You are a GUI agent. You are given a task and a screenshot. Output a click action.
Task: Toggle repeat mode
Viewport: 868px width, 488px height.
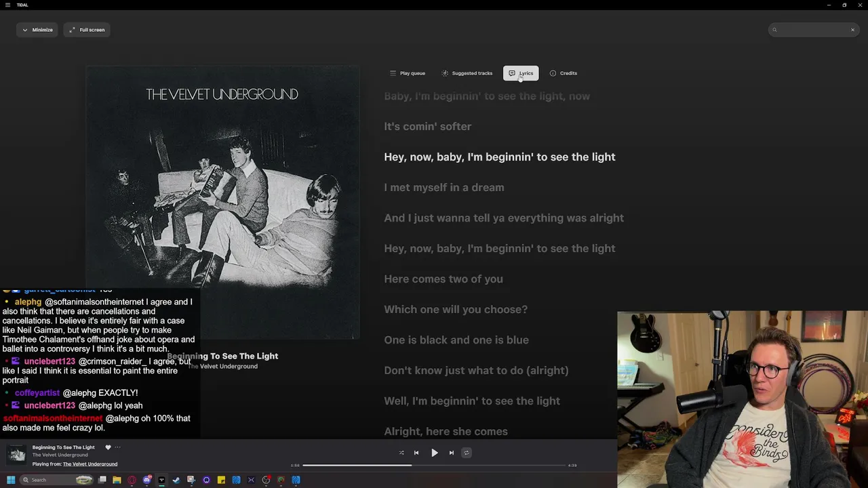click(466, 453)
